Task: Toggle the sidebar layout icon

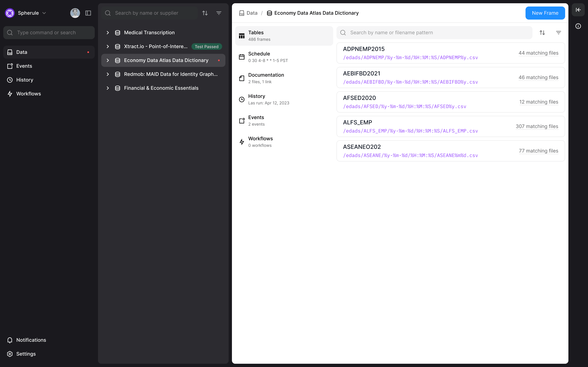Action: (88, 13)
